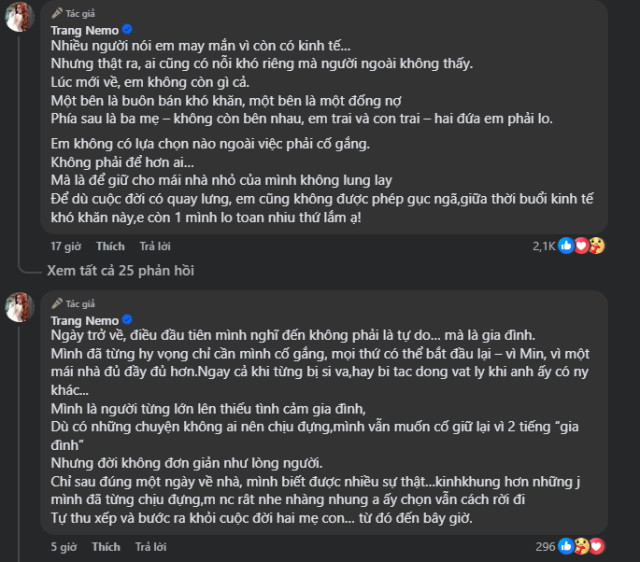The image size is (640, 562).
Task: Open "17 giờ" timestamp link
Action: pyautogui.click(x=66, y=246)
